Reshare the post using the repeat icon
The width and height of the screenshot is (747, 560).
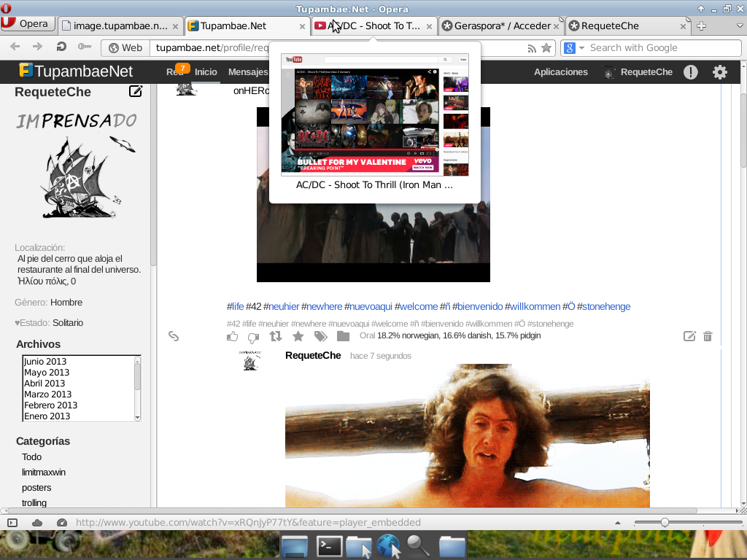point(276,336)
